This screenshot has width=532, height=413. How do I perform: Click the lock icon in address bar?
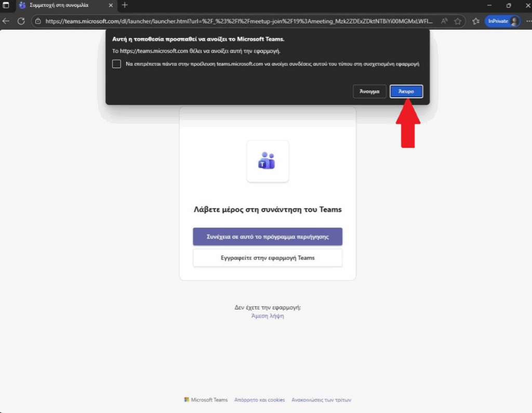click(38, 21)
